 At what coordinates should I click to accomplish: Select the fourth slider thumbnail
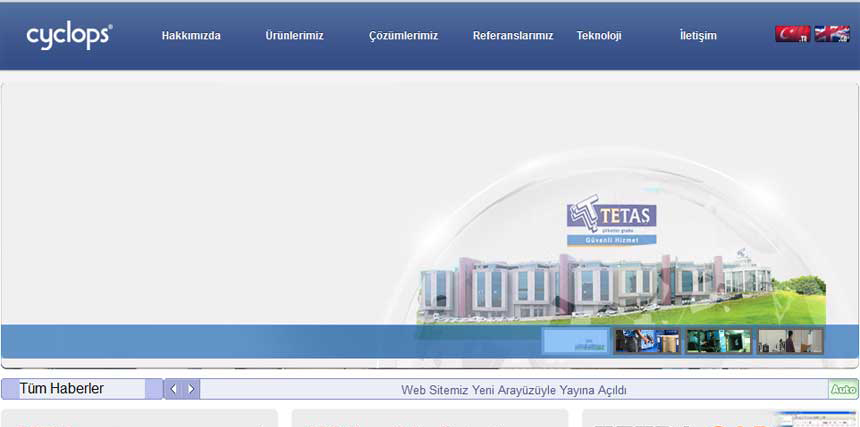(790, 341)
